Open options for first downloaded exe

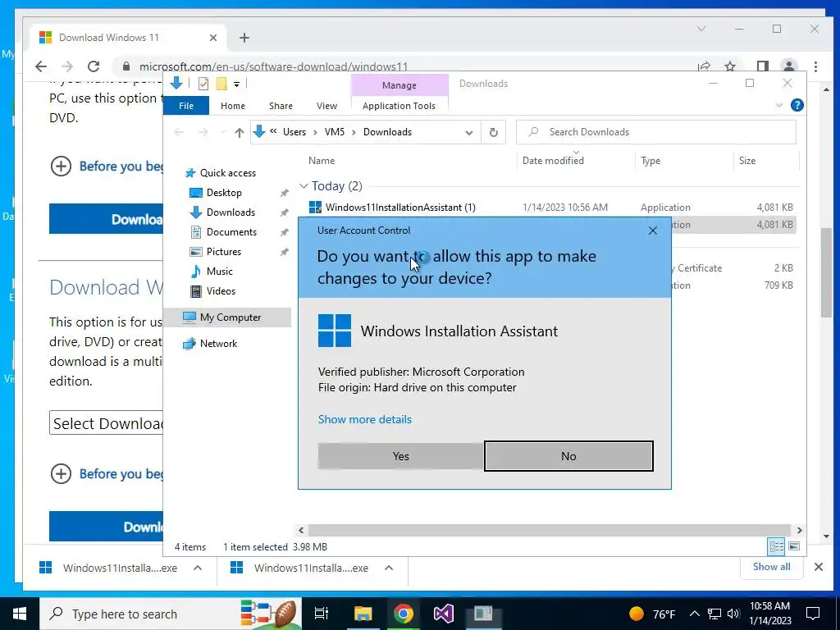(x=197, y=568)
